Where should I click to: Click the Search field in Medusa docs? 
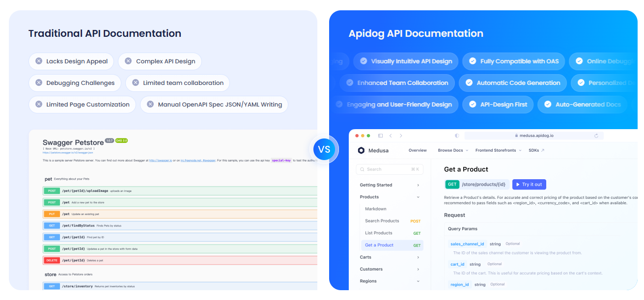(390, 169)
